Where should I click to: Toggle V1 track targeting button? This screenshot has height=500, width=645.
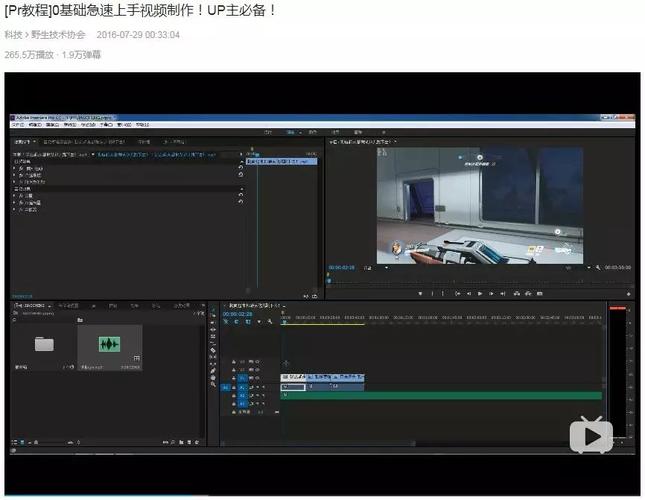pos(243,378)
